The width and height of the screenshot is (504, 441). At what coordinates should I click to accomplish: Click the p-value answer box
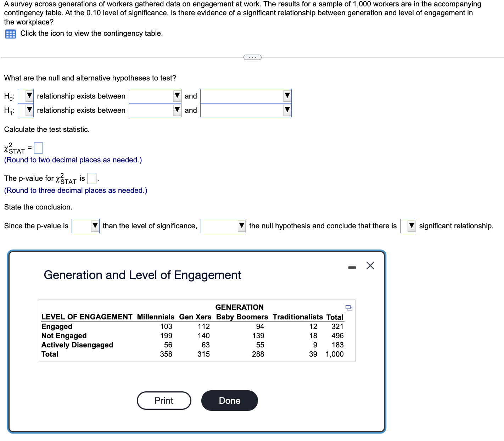click(91, 178)
